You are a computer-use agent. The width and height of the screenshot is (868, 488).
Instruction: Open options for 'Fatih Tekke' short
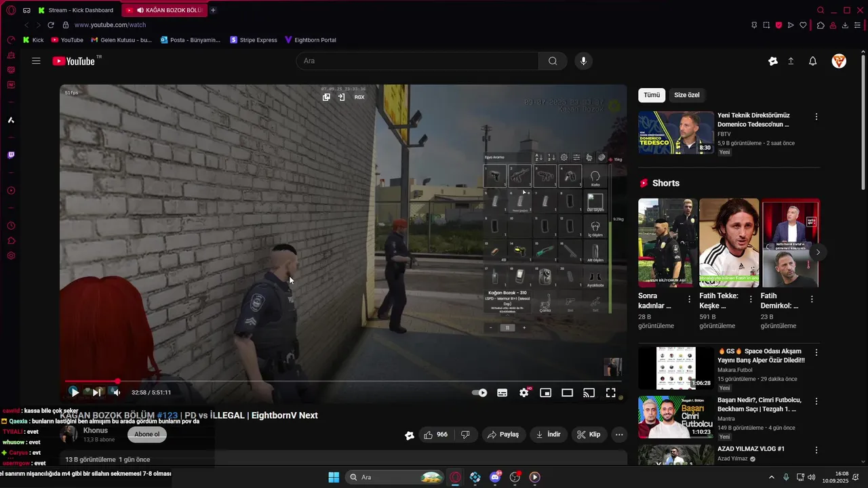(x=751, y=299)
